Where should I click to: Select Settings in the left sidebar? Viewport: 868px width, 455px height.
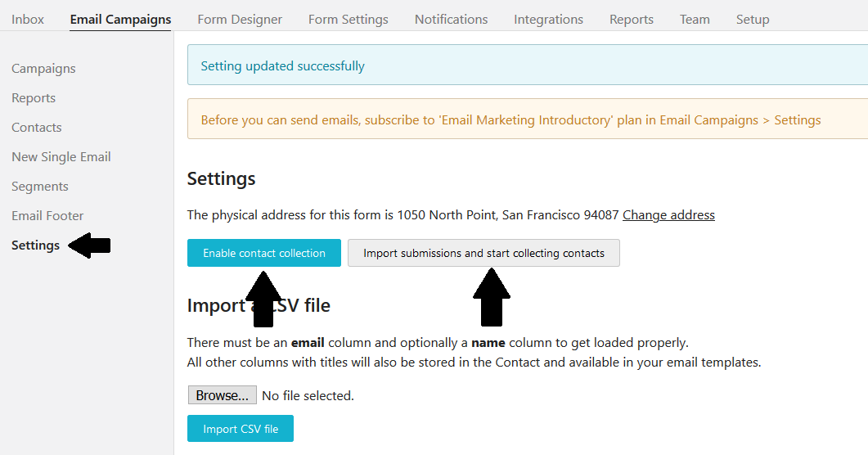point(36,246)
